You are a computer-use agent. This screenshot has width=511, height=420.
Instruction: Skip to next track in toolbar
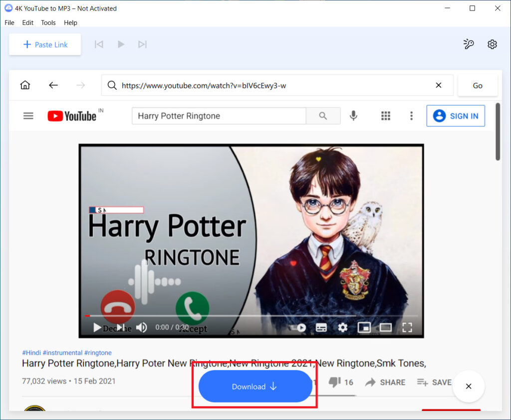(142, 44)
